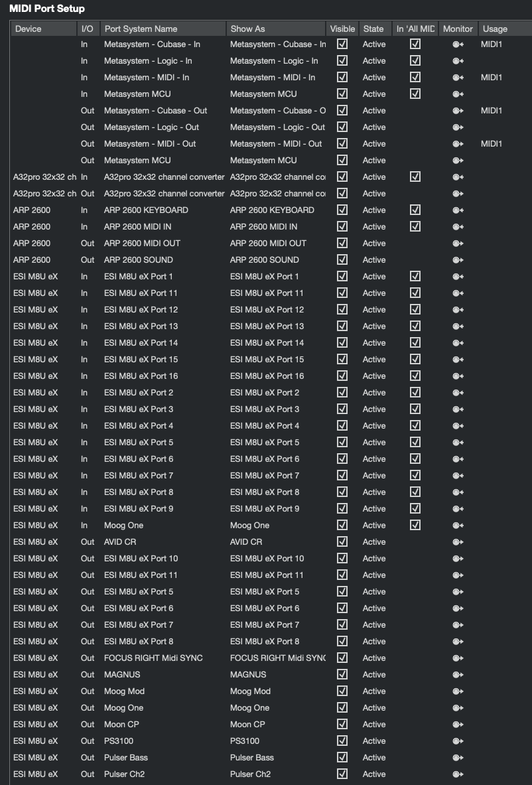Toggle 'All MIDI' checkbox for ESI M8U eX Port 13
The image size is (532, 785).
coord(415,326)
